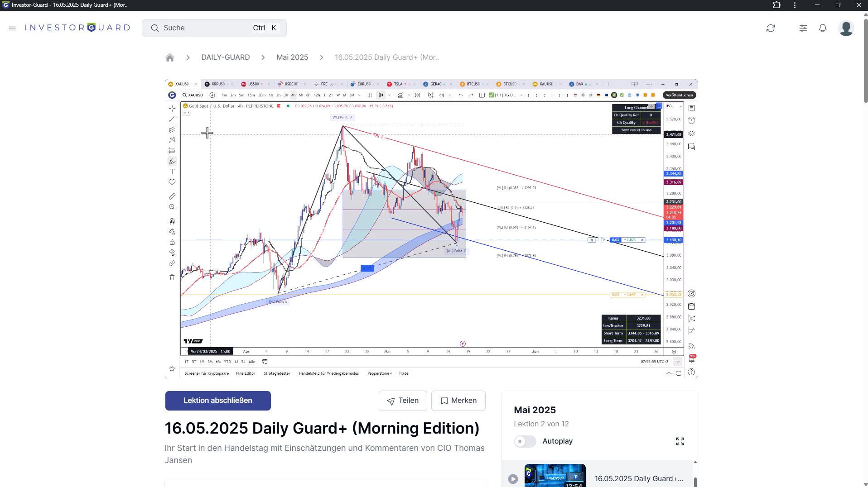Click the compare symbol plus icon

click(212, 95)
